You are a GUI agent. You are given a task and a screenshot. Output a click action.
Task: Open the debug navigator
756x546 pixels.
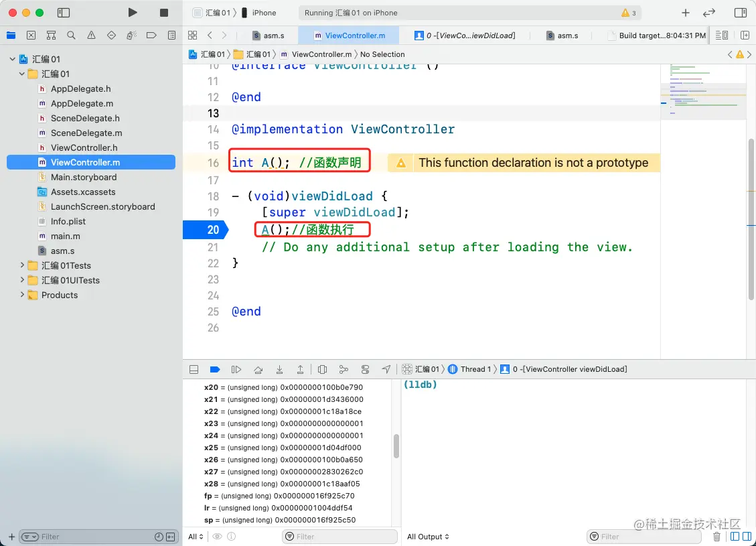tap(131, 36)
